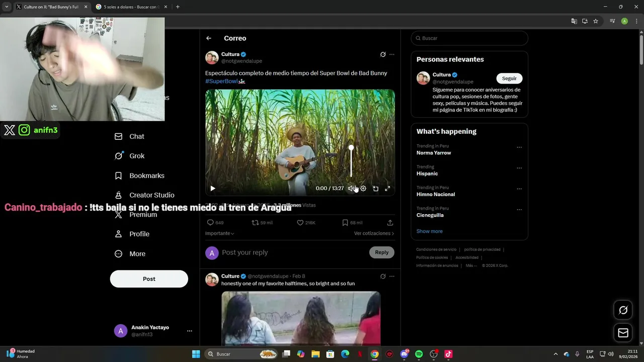Open the Windows Start menu
The width and height of the screenshot is (644, 362).
pyautogui.click(x=196, y=354)
